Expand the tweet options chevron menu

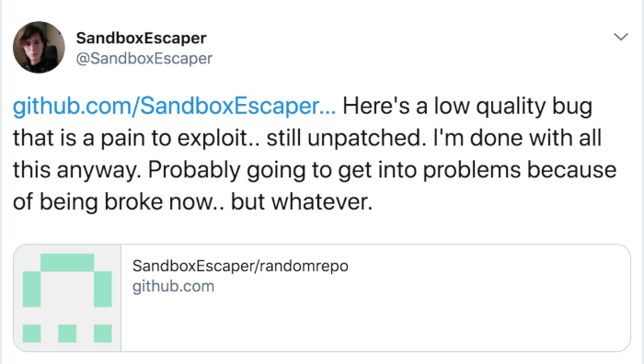coord(621,37)
